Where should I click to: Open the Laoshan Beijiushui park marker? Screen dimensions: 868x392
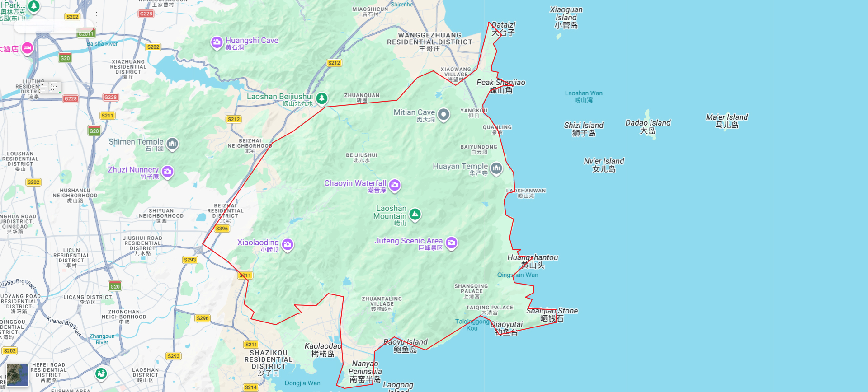click(x=321, y=98)
